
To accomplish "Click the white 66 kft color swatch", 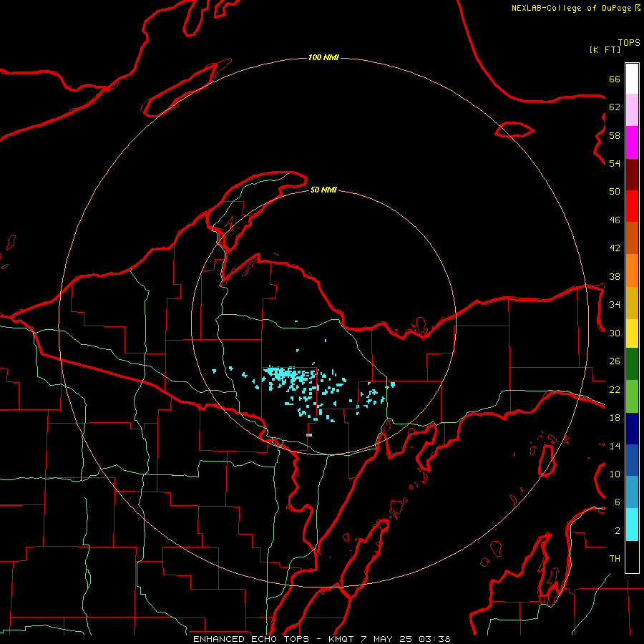I will tap(632, 79).
